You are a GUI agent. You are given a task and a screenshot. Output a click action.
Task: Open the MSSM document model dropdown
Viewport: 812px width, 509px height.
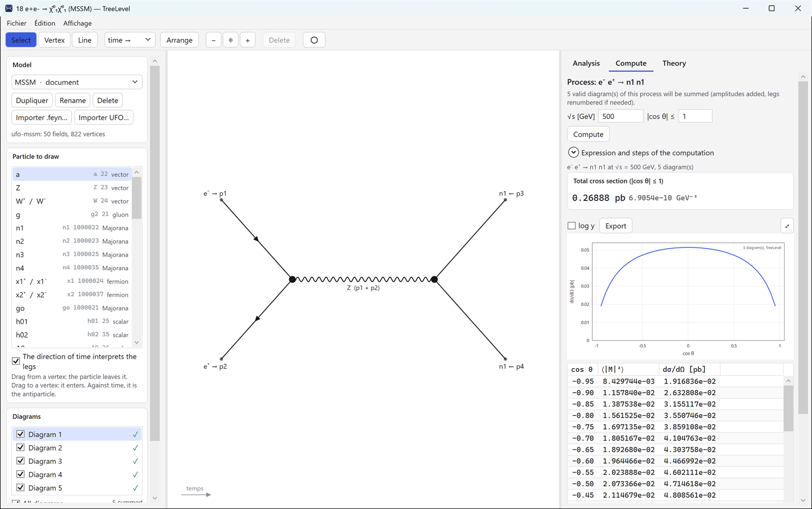[x=77, y=82]
